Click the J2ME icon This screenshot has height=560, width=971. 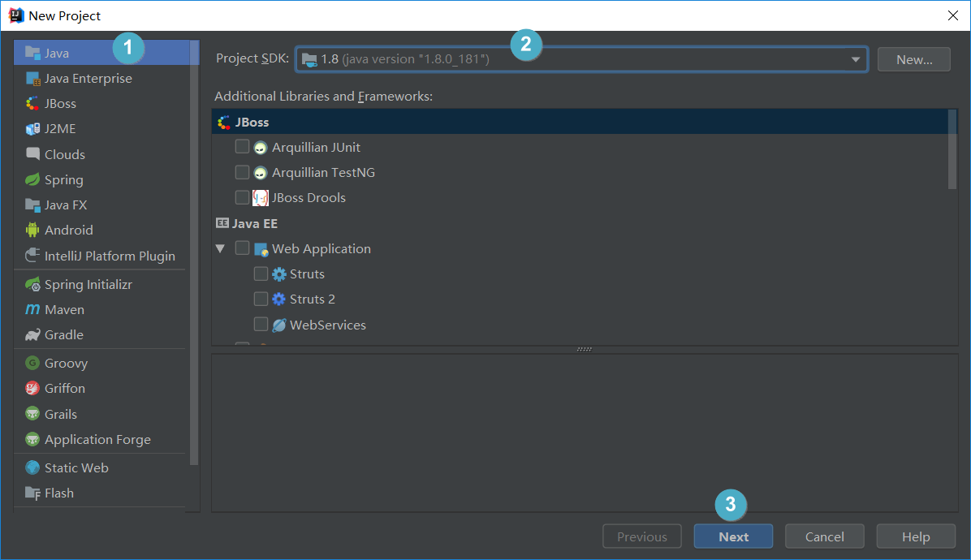[x=32, y=129]
